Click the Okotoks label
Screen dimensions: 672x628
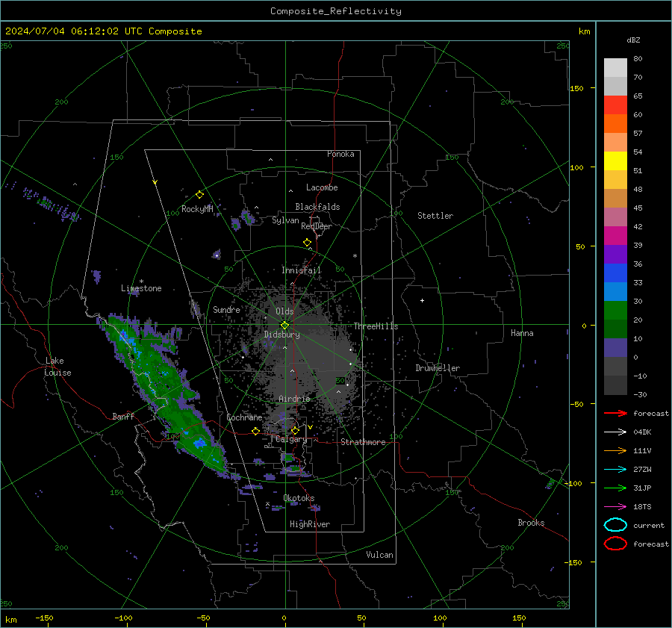click(299, 498)
